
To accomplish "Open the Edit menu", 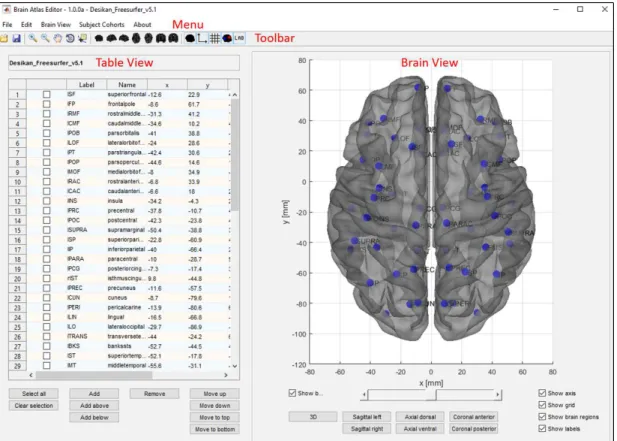I will (x=26, y=25).
